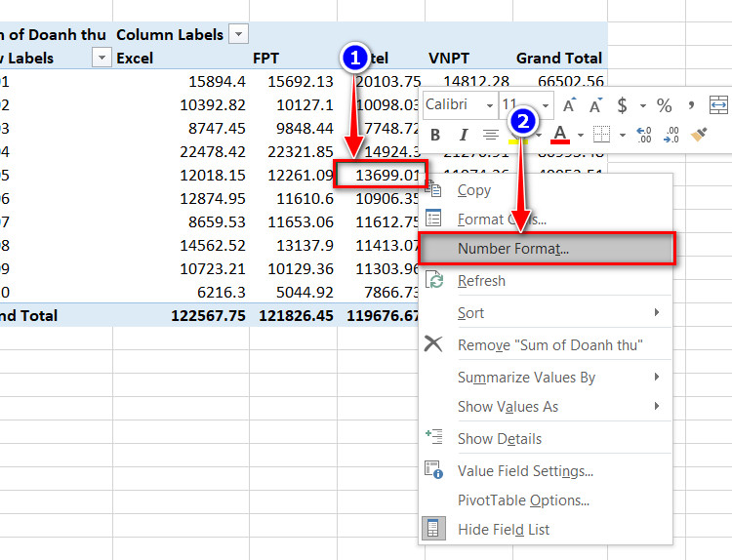Click the Decrease Decimal icon
Image resolution: width=732 pixels, height=560 pixels.
click(x=671, y=135)
